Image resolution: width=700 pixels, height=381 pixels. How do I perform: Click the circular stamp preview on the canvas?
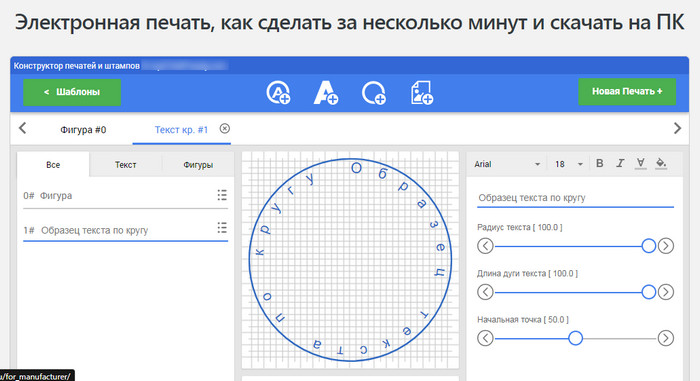[x=350, y=260]
